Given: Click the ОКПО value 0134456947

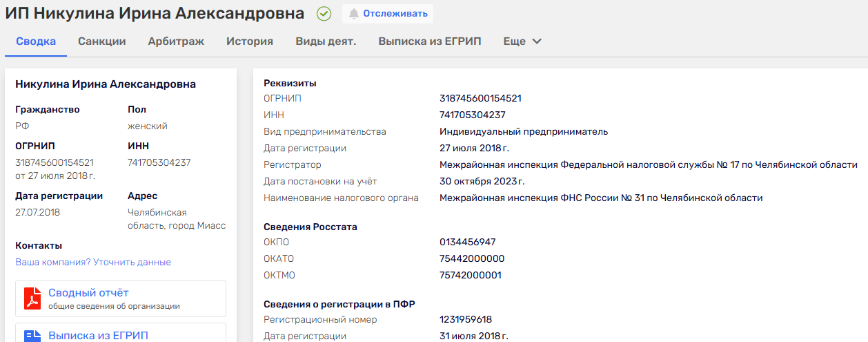Looking at the screenshot, I should [x=467, y=243].
